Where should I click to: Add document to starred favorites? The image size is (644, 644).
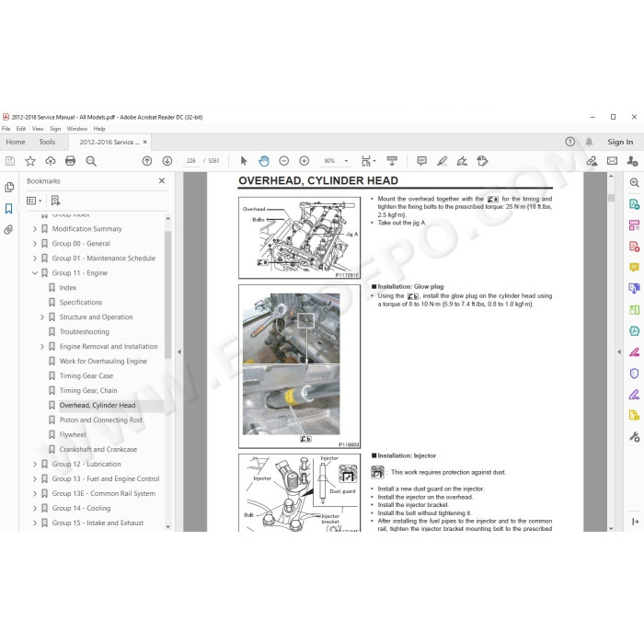(x=30, y=161)
